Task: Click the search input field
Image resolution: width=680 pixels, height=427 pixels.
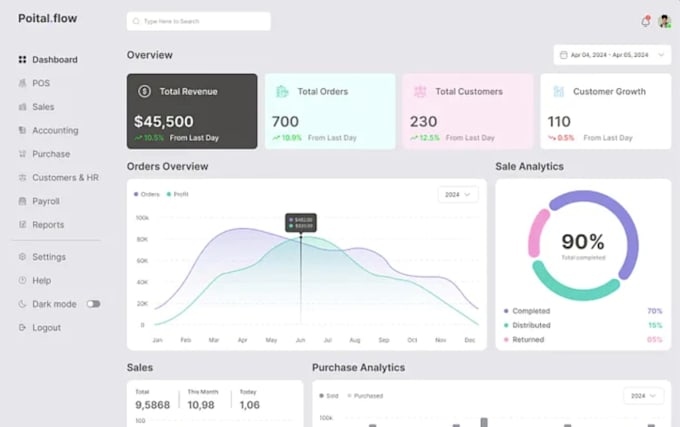Action: coord(199,21)
